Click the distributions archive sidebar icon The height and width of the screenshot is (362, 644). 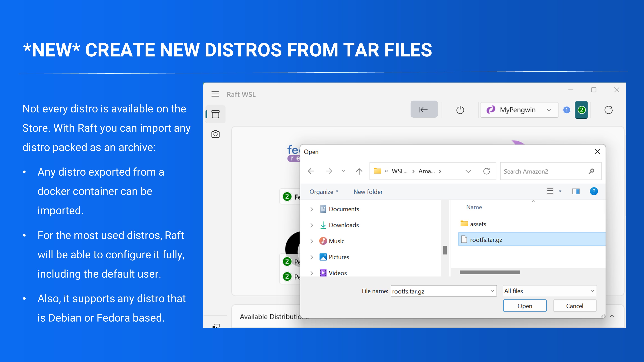click(x=215, y=114)
